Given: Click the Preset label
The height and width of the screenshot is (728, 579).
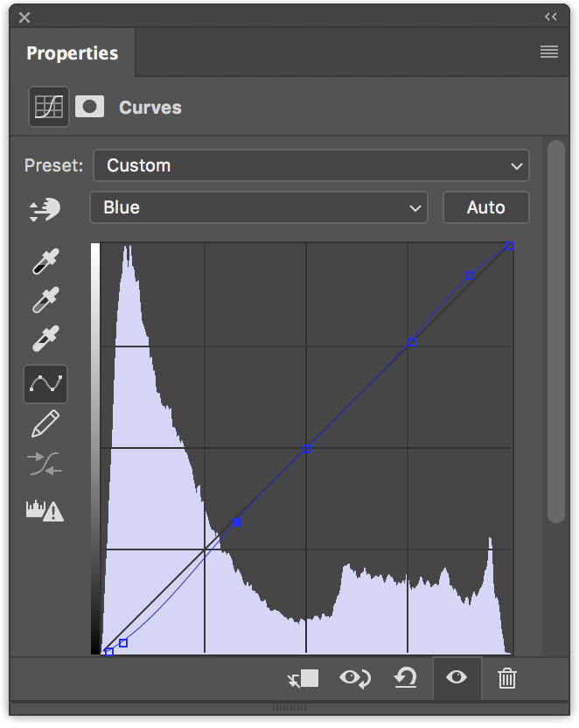Looking at the screenshot, I should (x=54, y=165).
